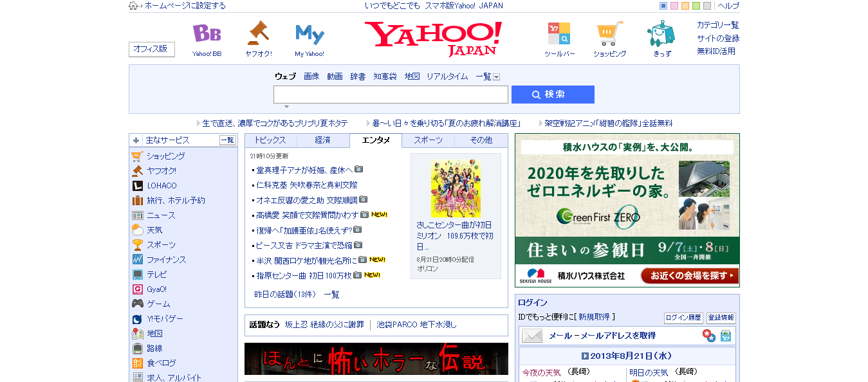Click the LOHACO icon in the sidebar
This screenshot has width=868, height=382.
click(x=137, y=186)
